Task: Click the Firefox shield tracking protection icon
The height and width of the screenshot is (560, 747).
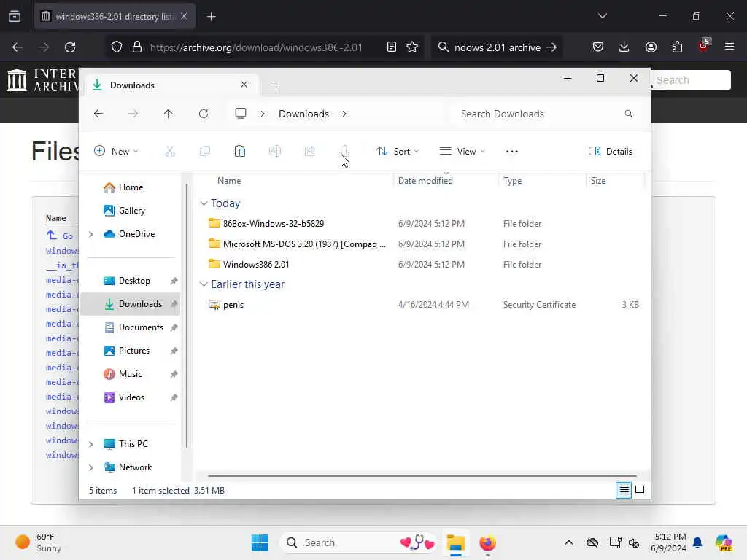Action: pos(117,47)
